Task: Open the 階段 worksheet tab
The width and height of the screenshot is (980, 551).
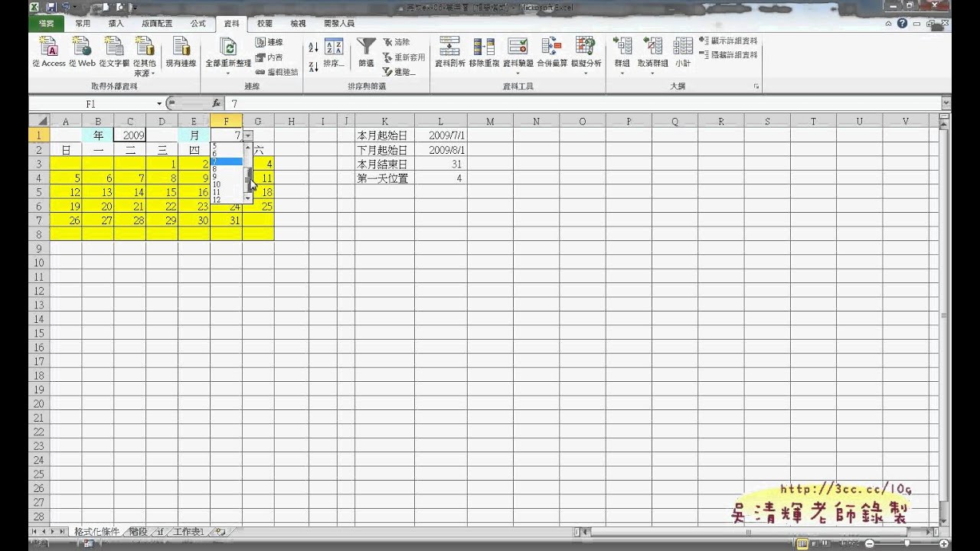Action: click(x=138, y=531)
